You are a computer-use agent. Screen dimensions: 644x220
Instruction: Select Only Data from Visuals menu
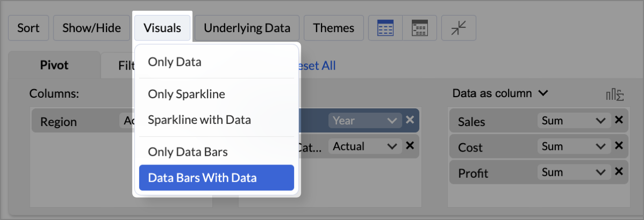(x=175, y=62)
